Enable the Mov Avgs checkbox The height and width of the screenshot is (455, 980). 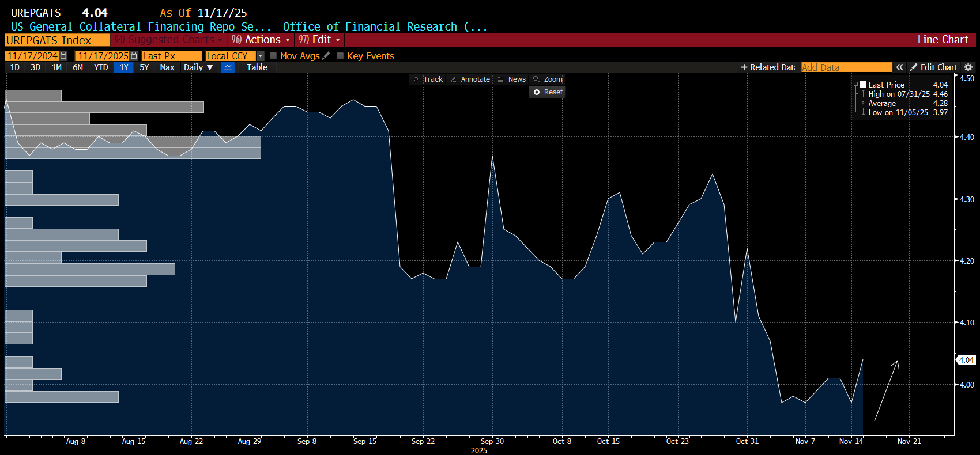click(273, 56)
